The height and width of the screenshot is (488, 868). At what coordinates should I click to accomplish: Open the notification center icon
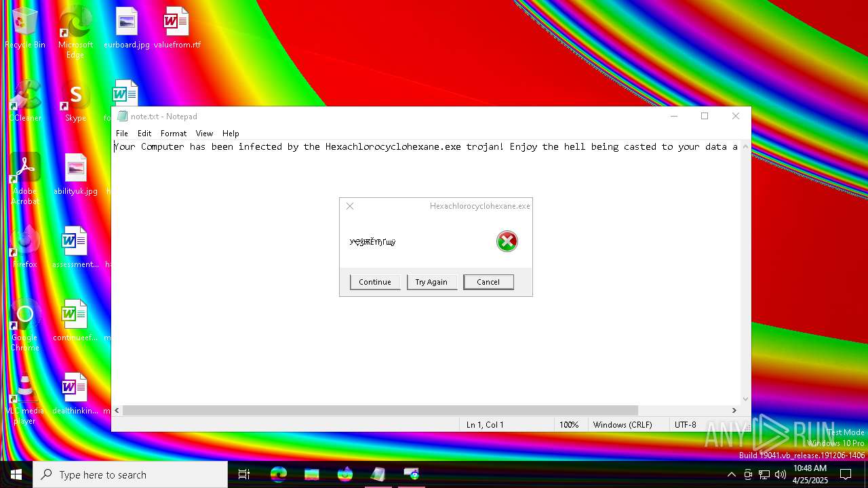click(x=846, y=474)
